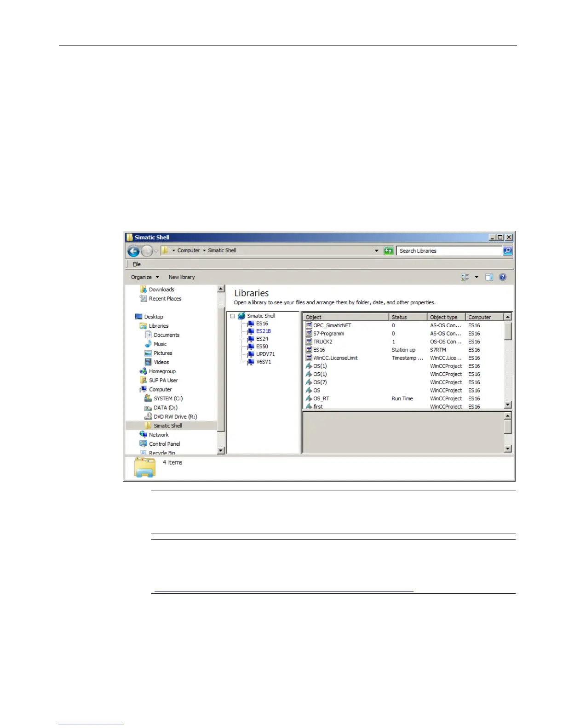
Task: Select the TRUCK2 object row
Action: pyautogui.click(x=404, y=341)
